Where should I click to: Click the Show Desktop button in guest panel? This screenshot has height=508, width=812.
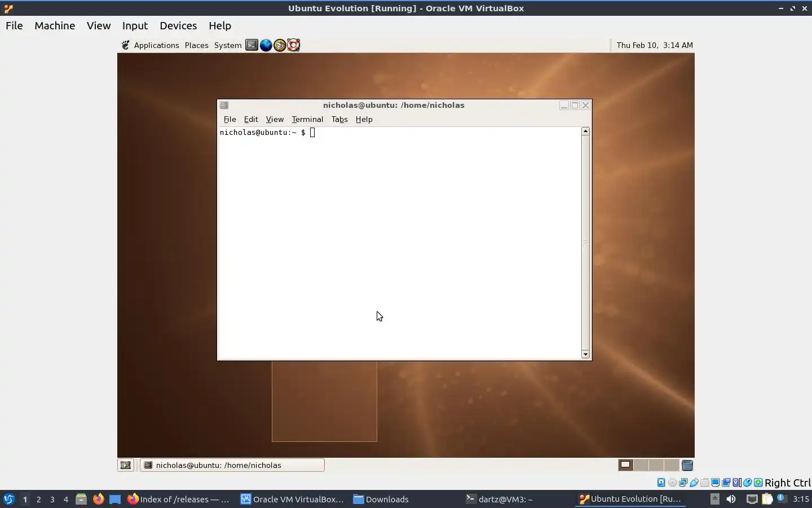pos(126,465)
